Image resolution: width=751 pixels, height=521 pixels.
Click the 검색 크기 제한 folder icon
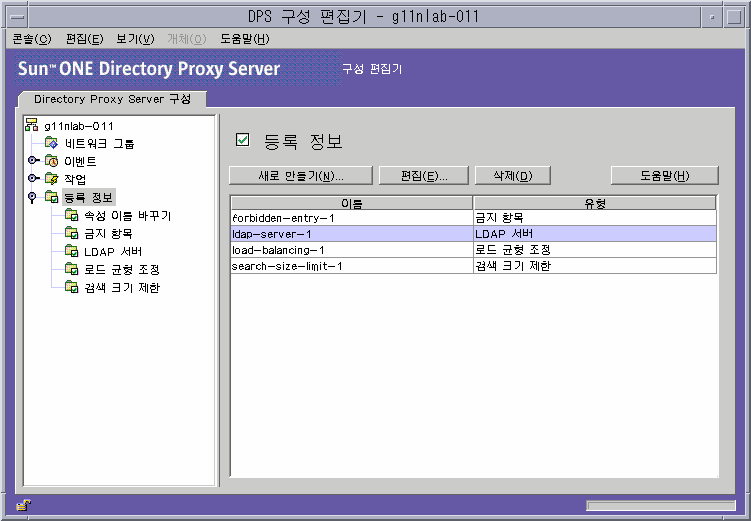coord(71,287)
